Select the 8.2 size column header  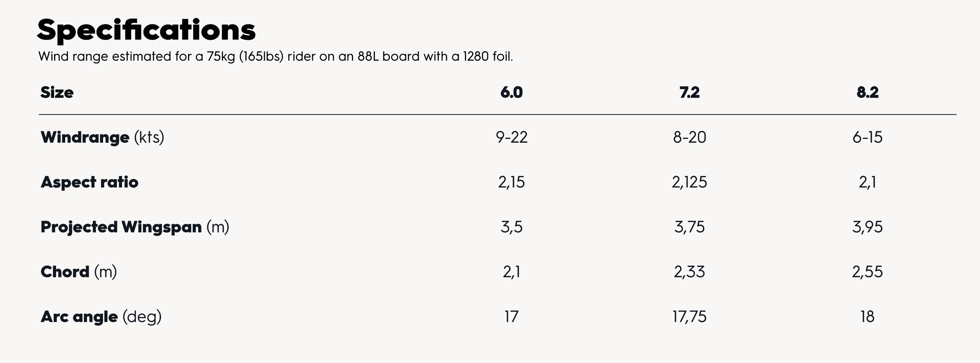pos(867,93)
